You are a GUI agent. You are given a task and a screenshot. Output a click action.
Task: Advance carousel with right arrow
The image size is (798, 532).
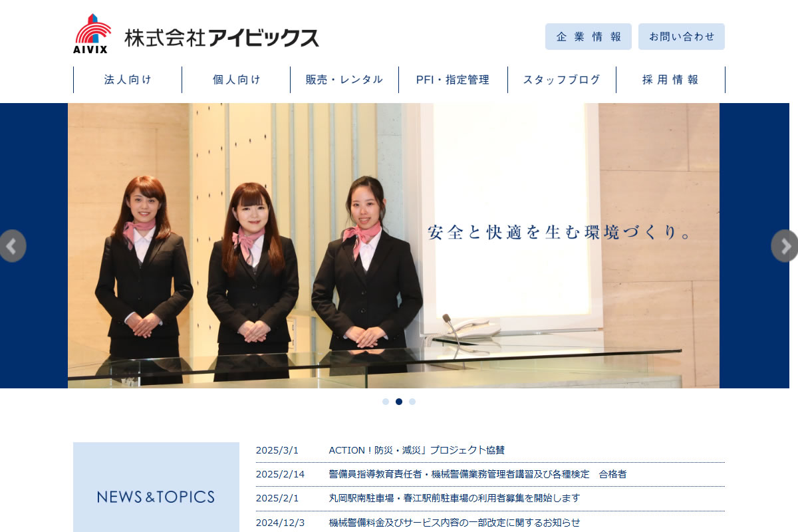[785, 246]
